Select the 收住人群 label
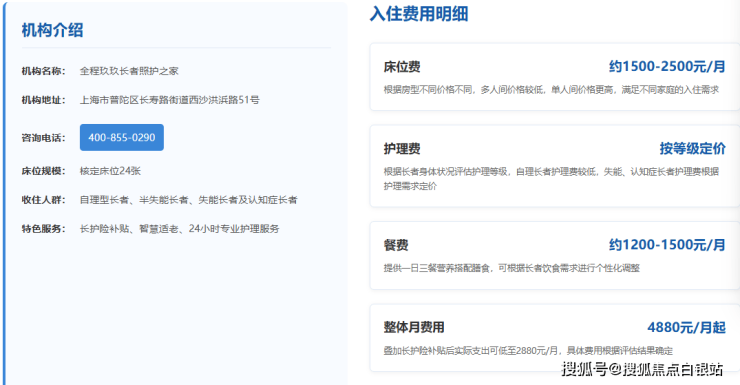Image resolution: width=740 pixels, height=385 pixels. tap(43, 200)
